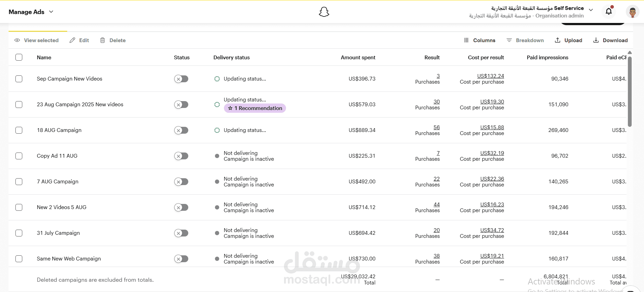Screen dimensions: 644x292
Task: Click the Edit pencil icon
Action: click(72, 40)
